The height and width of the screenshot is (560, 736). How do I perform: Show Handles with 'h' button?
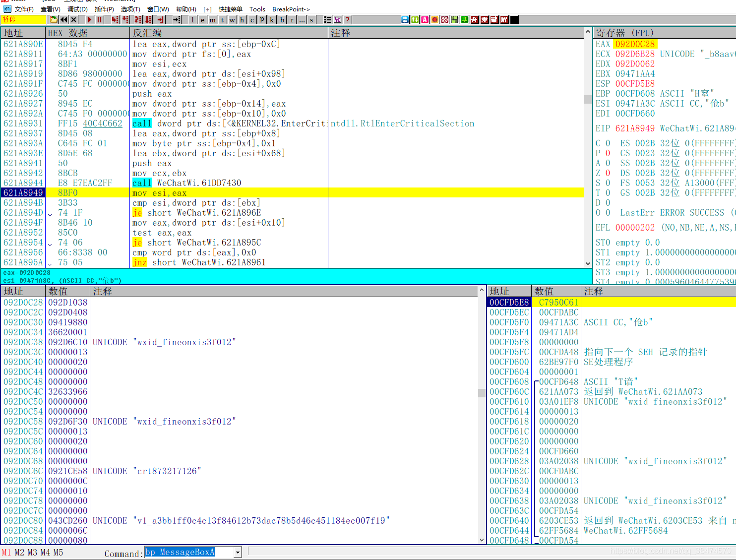click(x=243, y=20)
